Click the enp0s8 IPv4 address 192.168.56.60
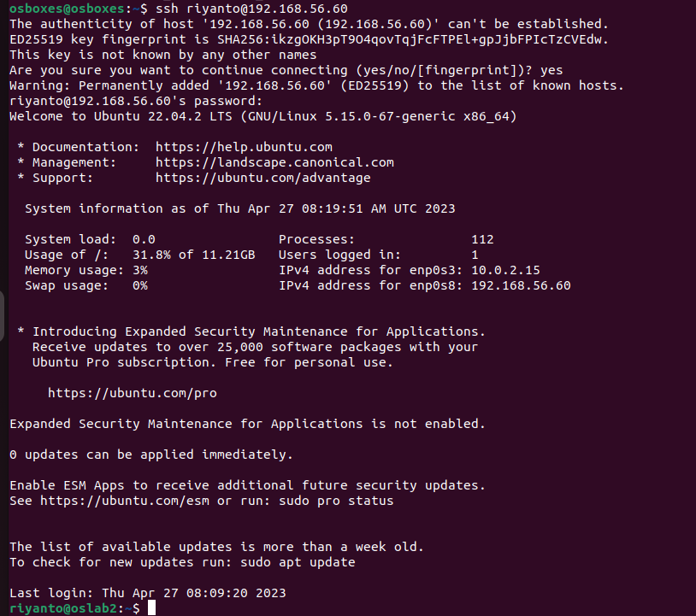 click(521, 285)
